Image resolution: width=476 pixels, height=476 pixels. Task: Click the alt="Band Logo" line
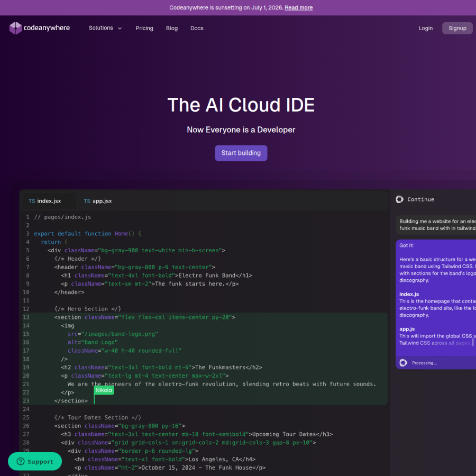[x=93, y=342]
